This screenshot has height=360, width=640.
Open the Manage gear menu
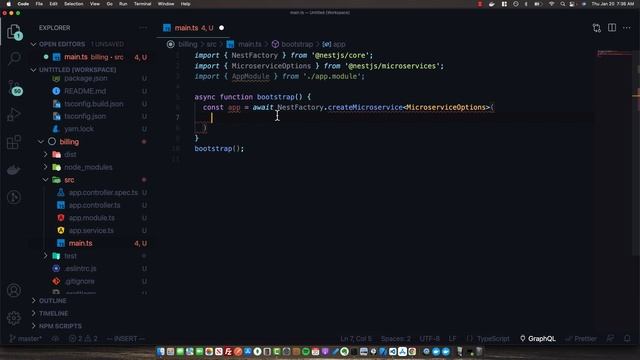(14, 318)
